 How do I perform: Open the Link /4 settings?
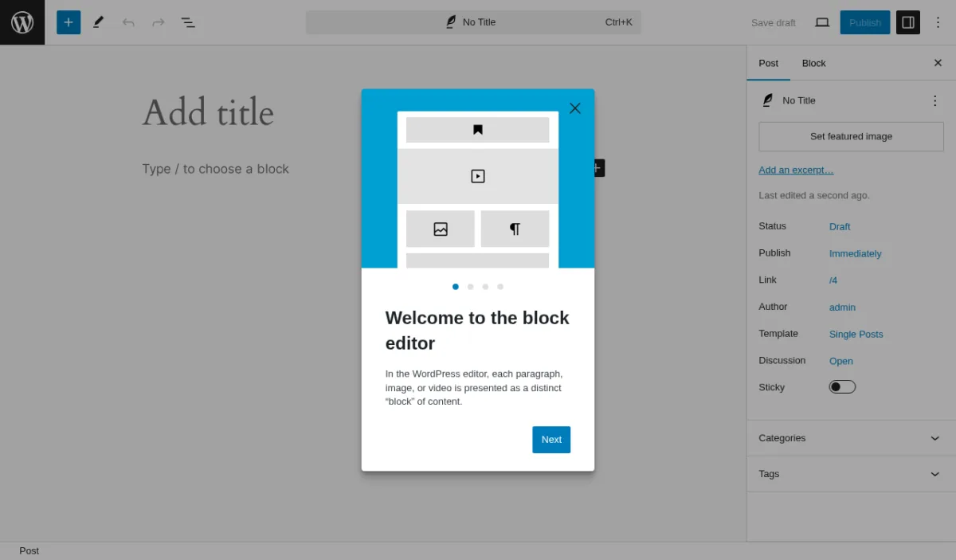833,280
